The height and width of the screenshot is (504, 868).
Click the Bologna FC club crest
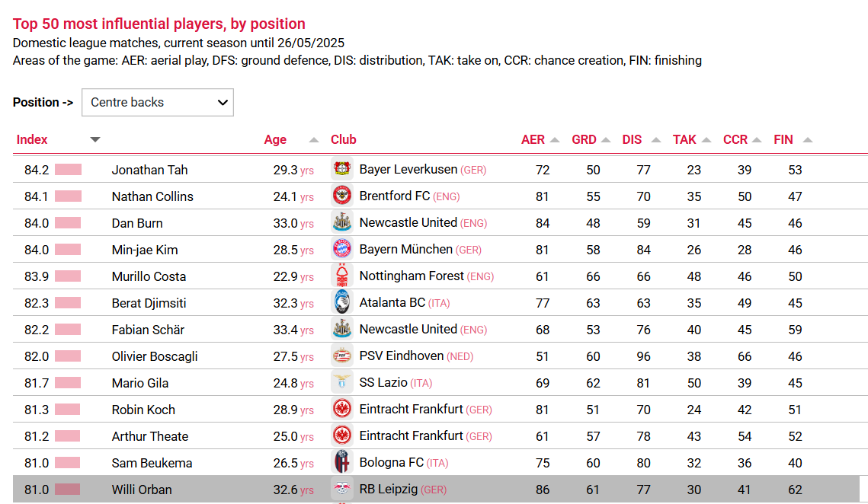[x=342, y=462]
